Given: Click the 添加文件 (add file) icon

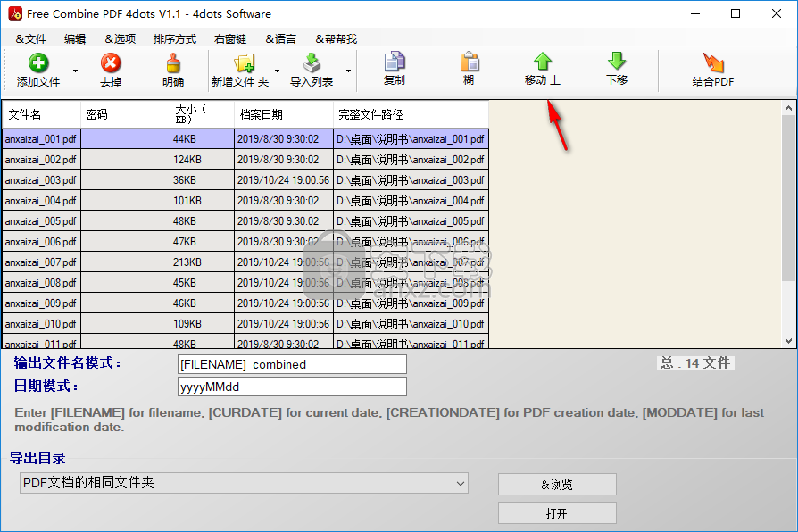Looking at the screenshot, I should click(38, 63).
